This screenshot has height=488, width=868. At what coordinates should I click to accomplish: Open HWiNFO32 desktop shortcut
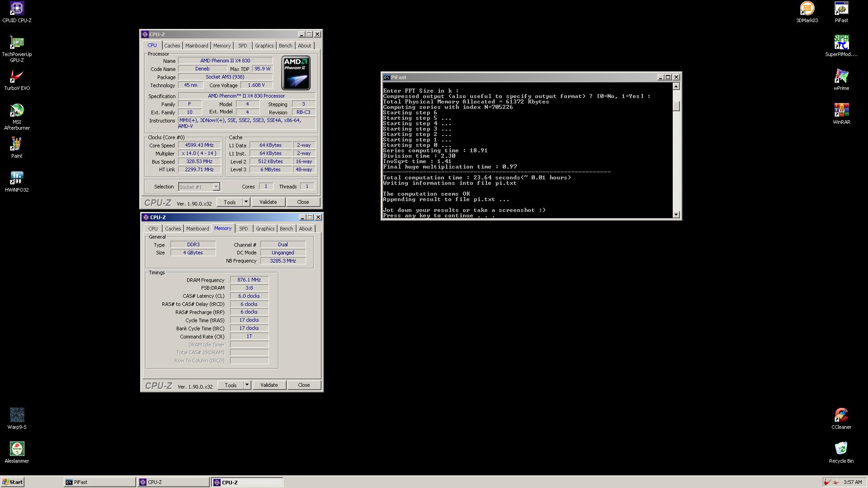click(x=17, y=182)
